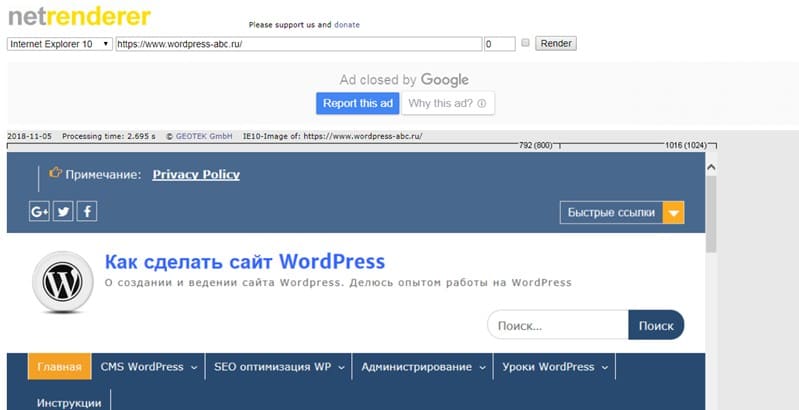Toggle the checkbox beside the Render button

coord(526,43)
